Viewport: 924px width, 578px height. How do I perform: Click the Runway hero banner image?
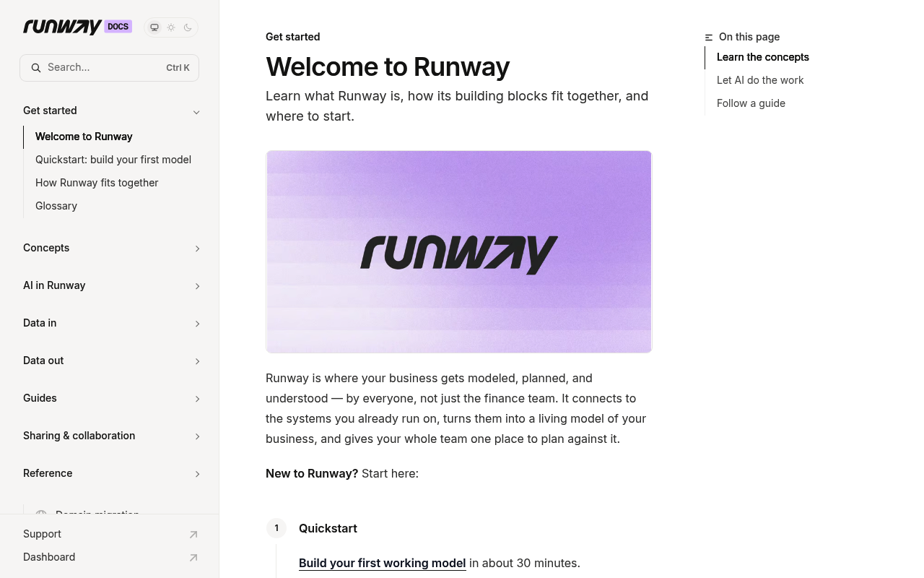point(459,251)
